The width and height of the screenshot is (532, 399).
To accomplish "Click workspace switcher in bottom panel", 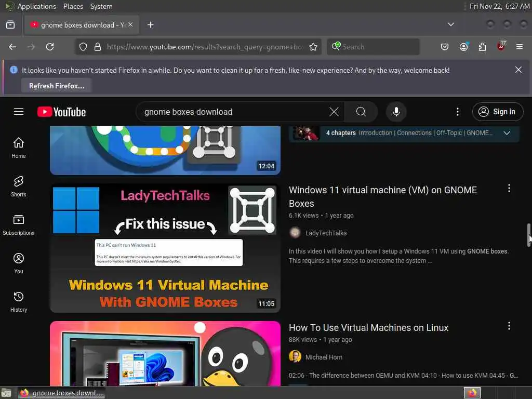I will tap(472, 393).
